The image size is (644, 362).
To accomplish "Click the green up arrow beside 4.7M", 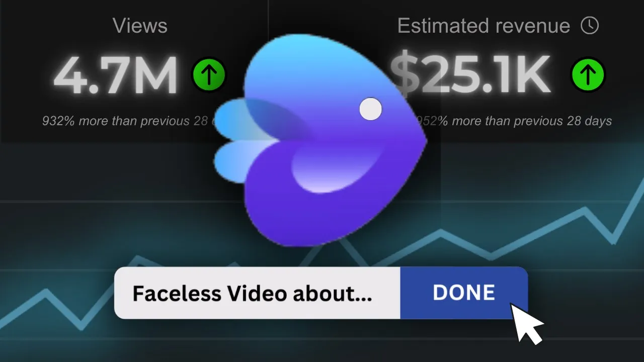I will [x=209, y=76].
